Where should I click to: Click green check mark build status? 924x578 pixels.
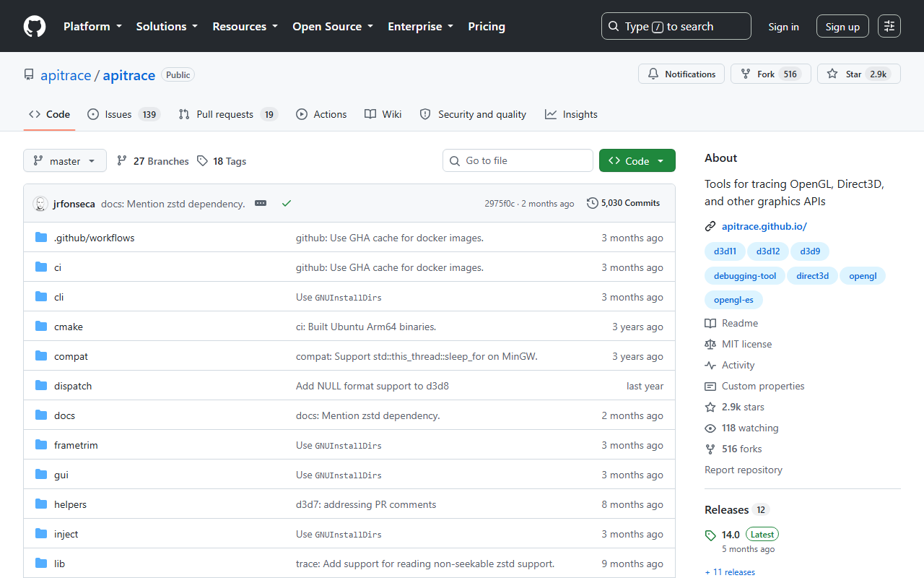pyautogui.click(x=287, y=204)
